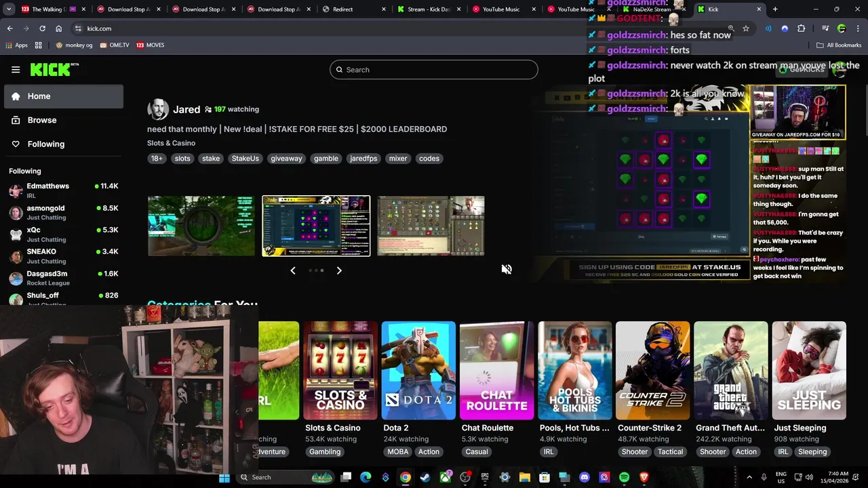Screen dimensions: 868x488
Task: Open the monkey og bookmark
Action: tap(75, 45)
